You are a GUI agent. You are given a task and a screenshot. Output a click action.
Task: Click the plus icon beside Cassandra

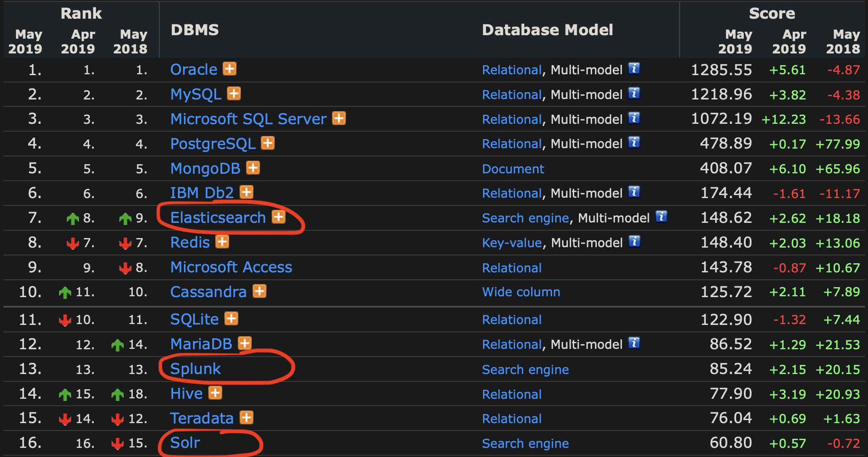tap(260, 292)
